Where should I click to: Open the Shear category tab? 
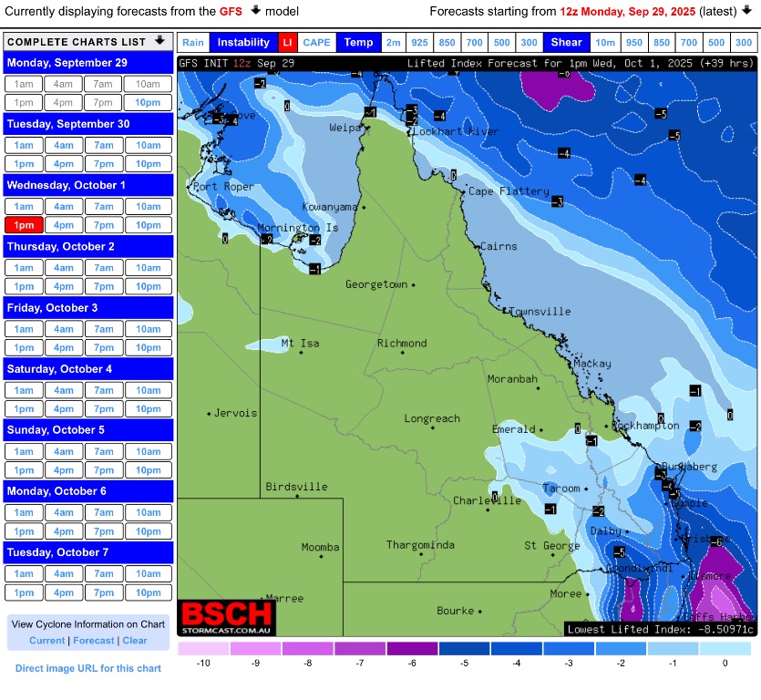tap(566, 43)
